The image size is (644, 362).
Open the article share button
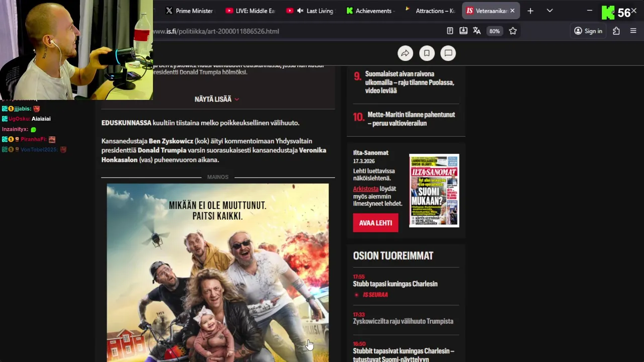pos(405,53)
